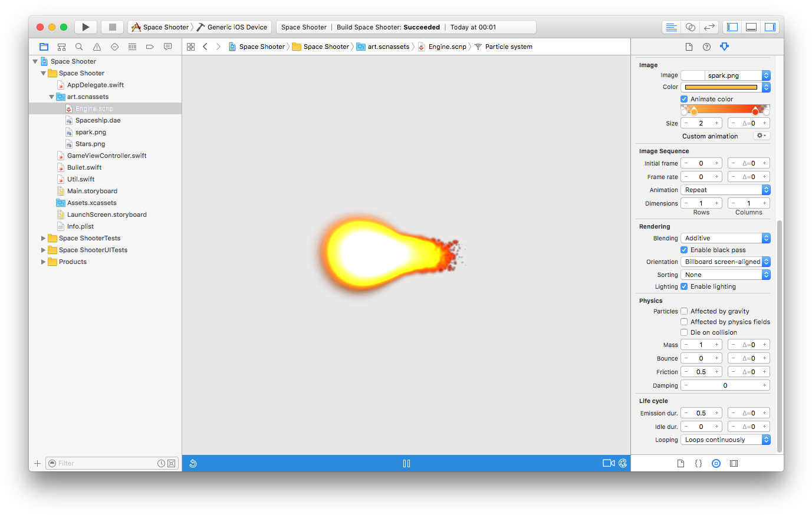This screenshot has width=812, height=515.
Task: Open the Find navigator magnifier icon
Action: [79, 47]
